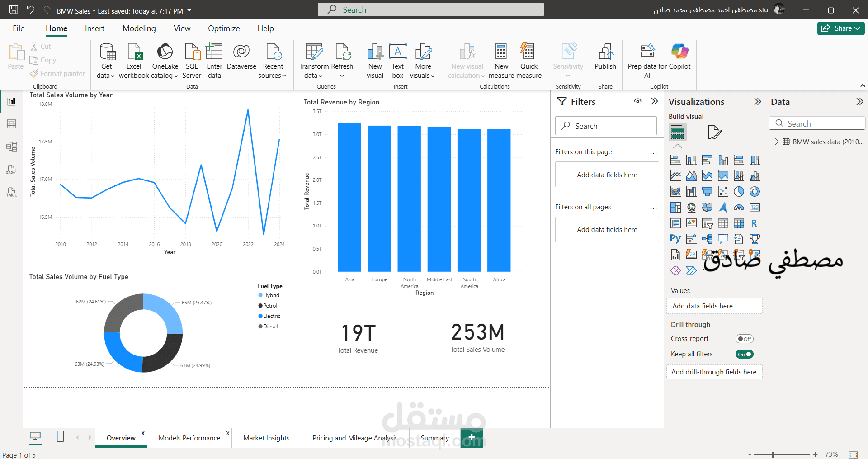Open Filters on all pages options
This screenshot has width=868, height=459.
coord(653,208)
